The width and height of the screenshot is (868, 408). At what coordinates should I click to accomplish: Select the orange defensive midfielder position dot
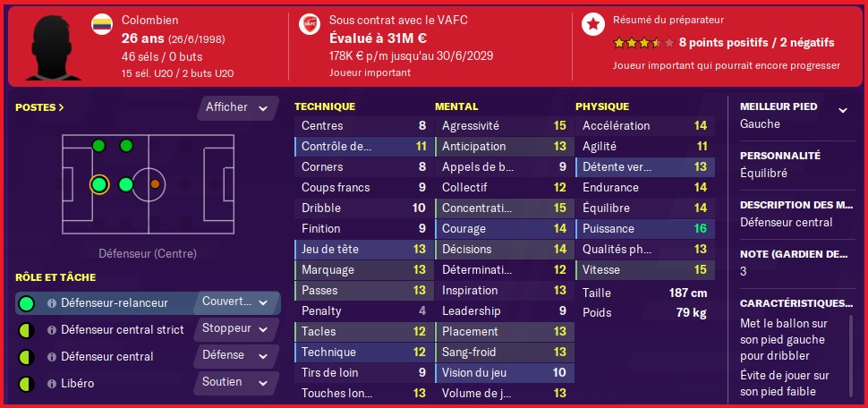156,183
